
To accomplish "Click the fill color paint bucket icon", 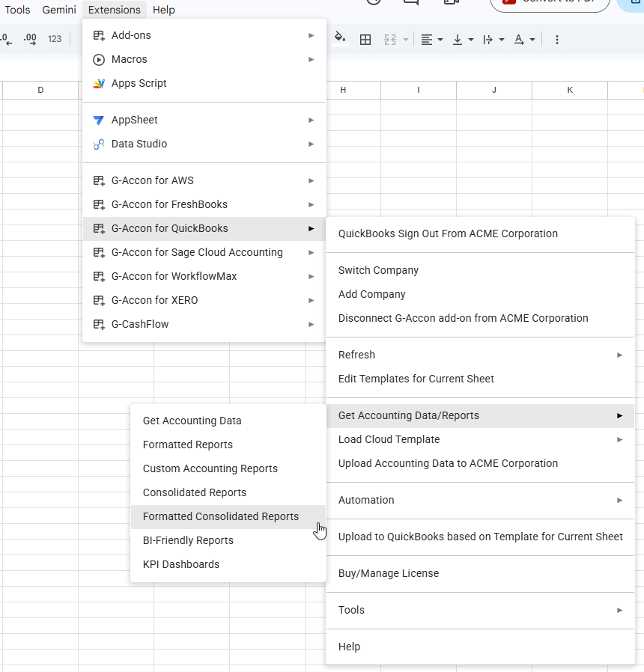I will coord(340,39).
